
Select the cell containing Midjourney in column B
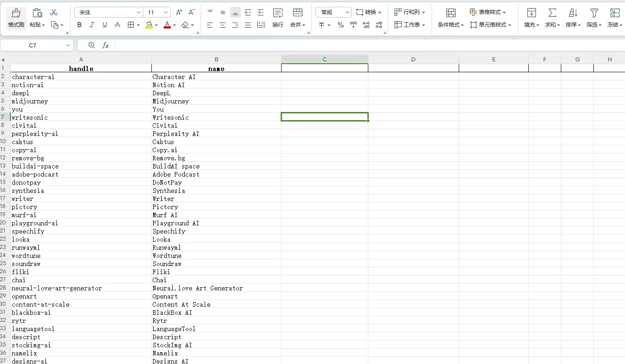216,101
